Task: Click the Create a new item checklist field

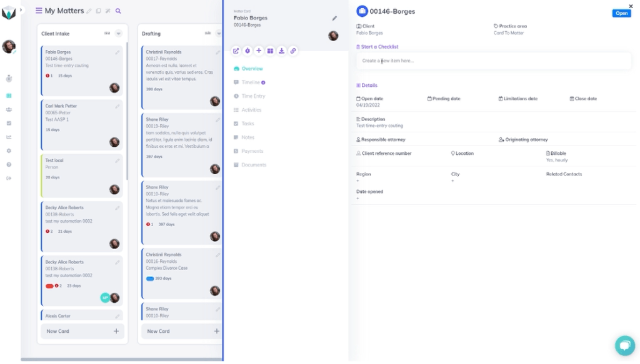Action: tap(494, 61)
